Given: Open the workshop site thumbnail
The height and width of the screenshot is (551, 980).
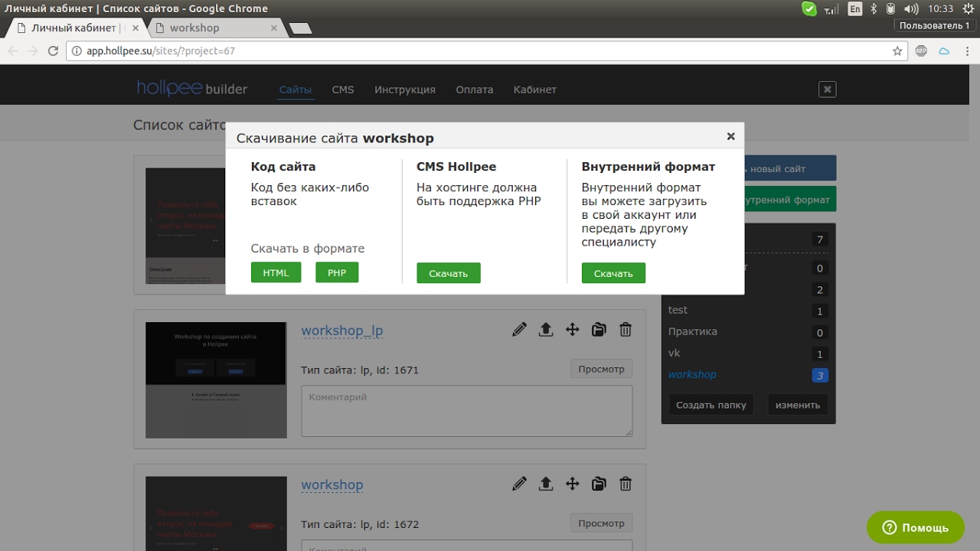Looking at the screenshot, I should pyautogui.click(x=216, y=514).
